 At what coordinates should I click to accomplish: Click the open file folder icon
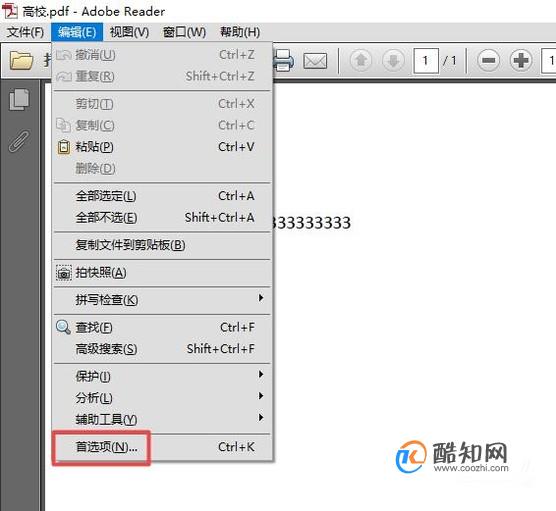point(21,61)
